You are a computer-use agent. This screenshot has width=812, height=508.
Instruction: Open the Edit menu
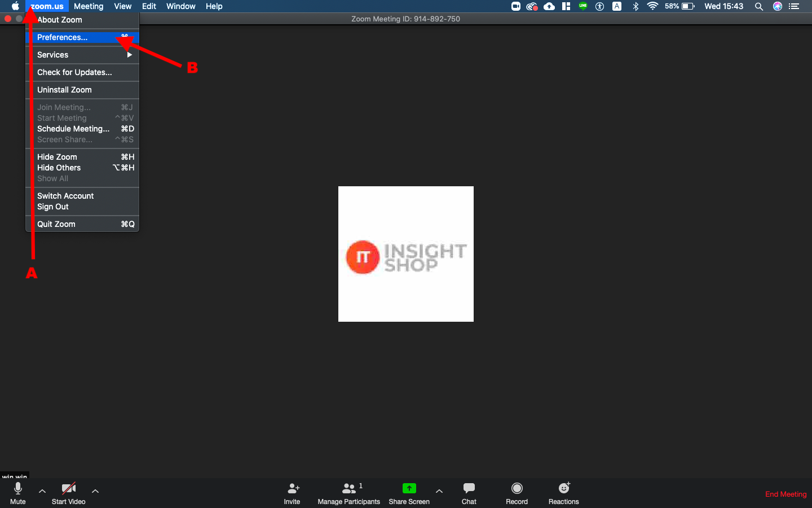[149, 6]
